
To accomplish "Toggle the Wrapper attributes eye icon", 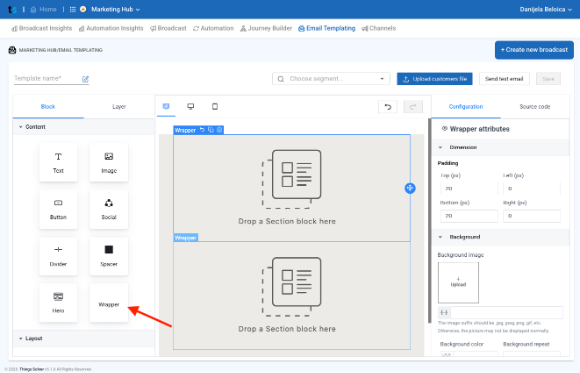I will click(445, 129).
